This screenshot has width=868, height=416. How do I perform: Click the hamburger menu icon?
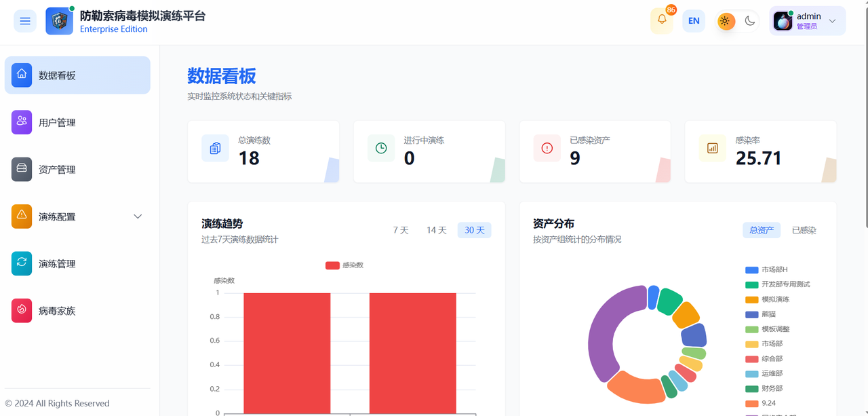tap(25, 21)
